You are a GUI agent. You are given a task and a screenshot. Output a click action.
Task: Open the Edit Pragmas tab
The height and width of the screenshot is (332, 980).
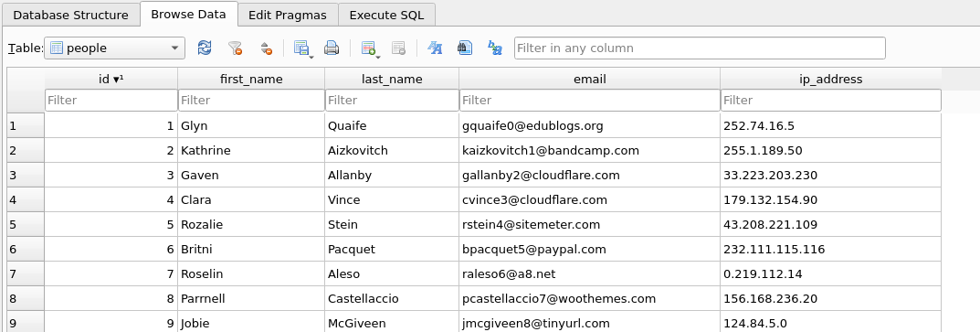coord(288,15)
